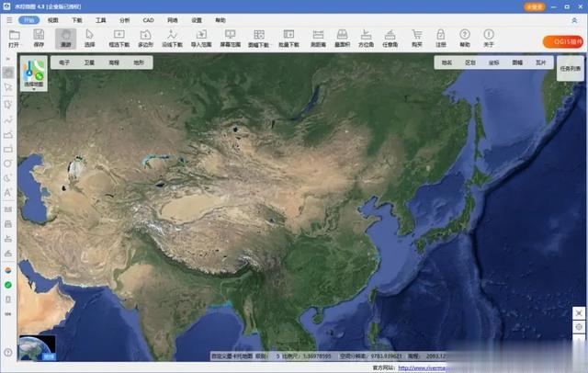Click the globe overview thumbnail at bottom left

[x=38, y=348]
